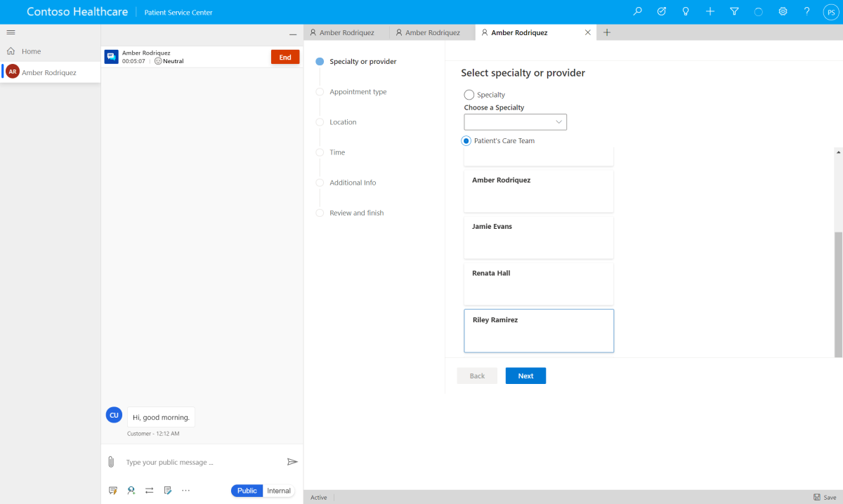Click the chat channel icon beside Amber Rodriguez
The image size is (843, 504).
pyautogui.click(x=111, y=57)
